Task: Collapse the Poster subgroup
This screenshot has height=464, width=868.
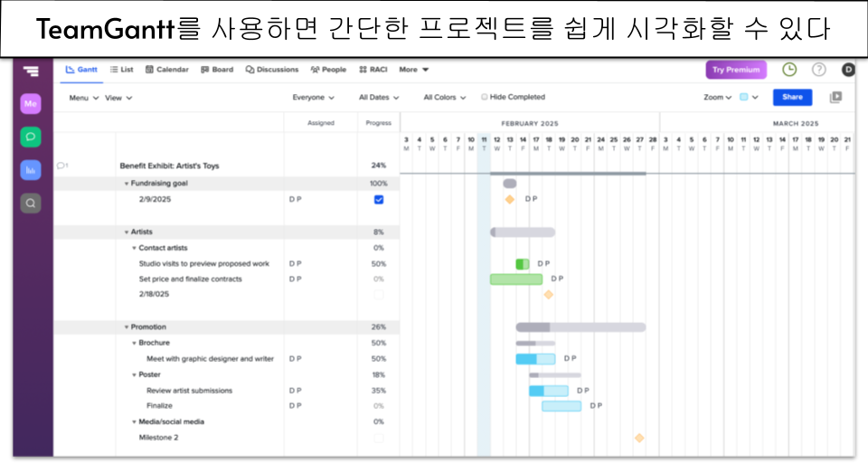Action: (134, 374)
